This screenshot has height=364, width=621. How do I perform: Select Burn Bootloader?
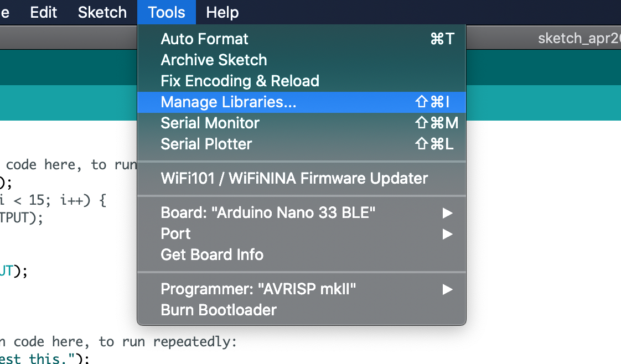click(x=218, y=310)
